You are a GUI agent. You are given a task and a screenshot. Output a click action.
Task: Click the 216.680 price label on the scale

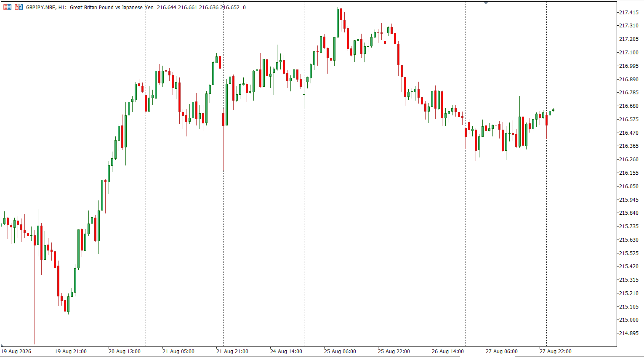click(x=628, y=106)
